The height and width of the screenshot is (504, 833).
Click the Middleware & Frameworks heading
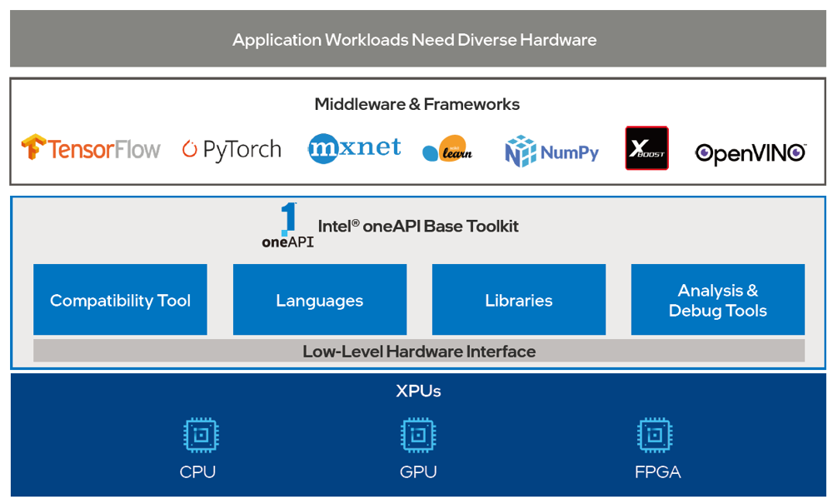tap(417, 104)
